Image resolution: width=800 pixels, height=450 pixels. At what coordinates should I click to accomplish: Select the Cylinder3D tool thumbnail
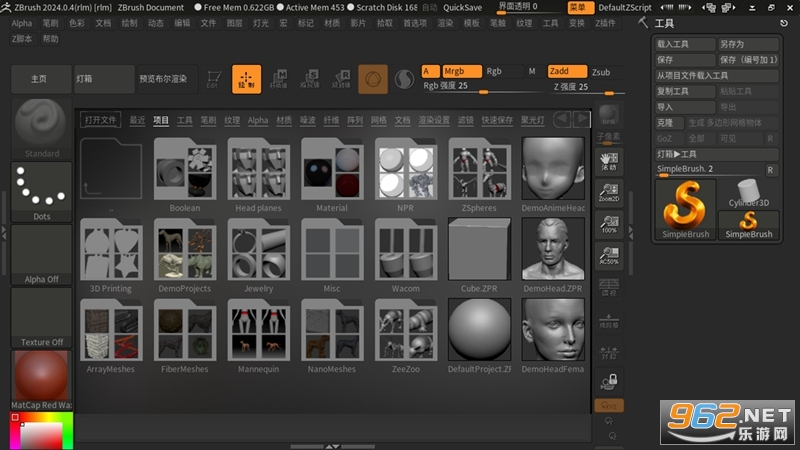pyautogui.click(x=748, y=193)
